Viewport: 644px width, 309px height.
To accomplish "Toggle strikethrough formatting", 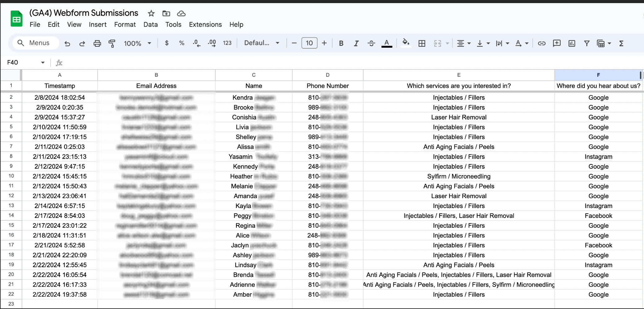I will tap(371, 43).
